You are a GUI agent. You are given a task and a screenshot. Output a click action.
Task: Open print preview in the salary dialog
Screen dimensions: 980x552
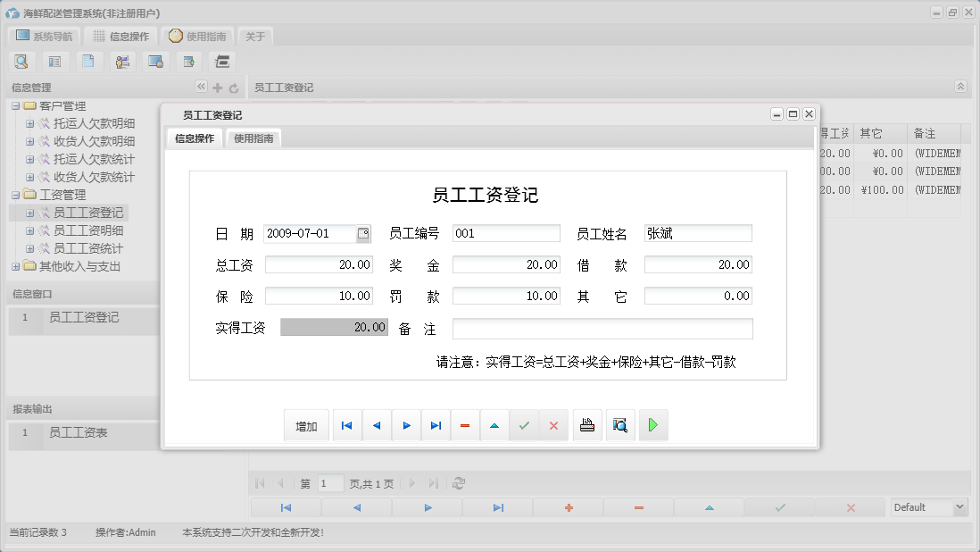tap(619, 425)
